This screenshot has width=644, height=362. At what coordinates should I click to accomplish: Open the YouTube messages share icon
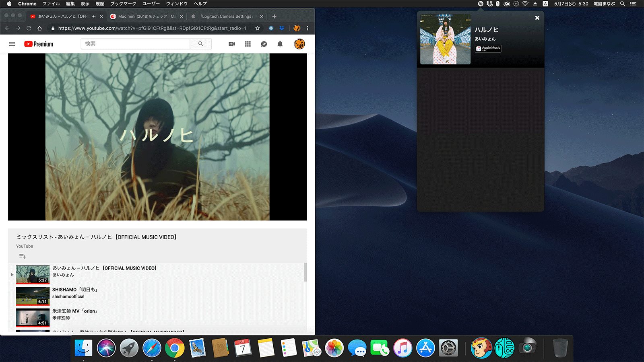[x=264, y=44]
